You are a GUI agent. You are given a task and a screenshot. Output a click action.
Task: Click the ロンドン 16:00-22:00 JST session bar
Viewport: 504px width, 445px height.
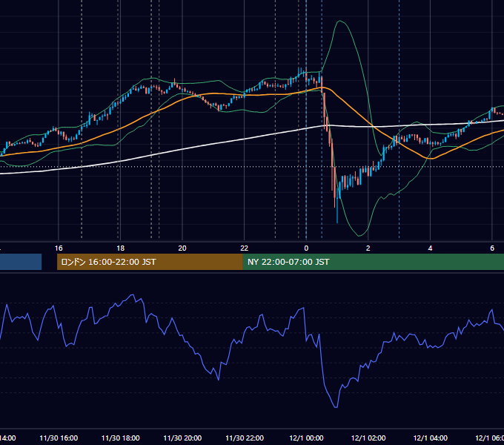point(150,262)
